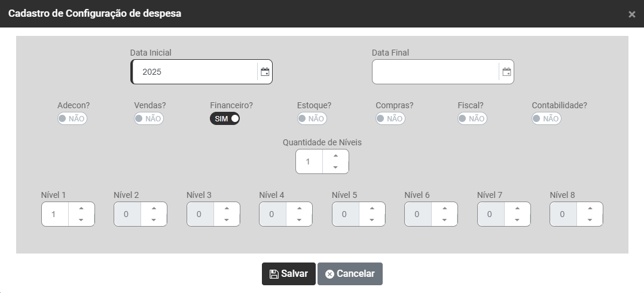The height and width of the screenshot is (293, 644).
Task: Click the Salvar button
Action: point(288,274)
